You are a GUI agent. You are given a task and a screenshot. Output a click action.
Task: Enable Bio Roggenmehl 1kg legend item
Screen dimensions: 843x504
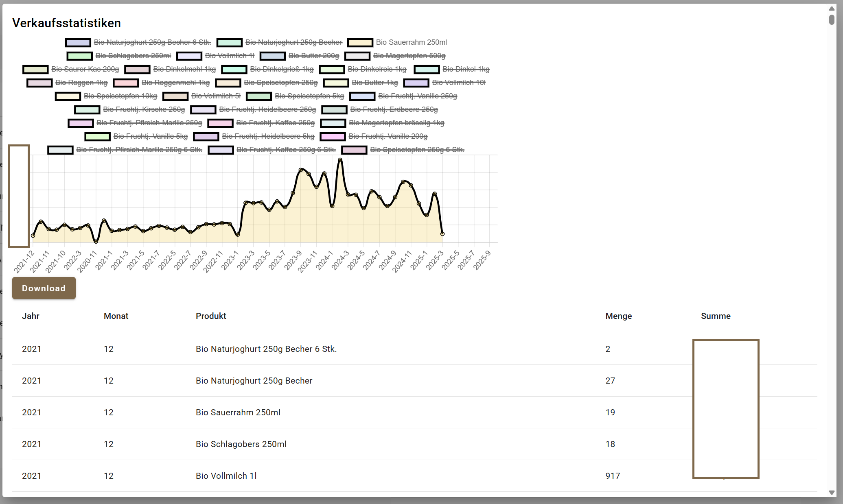pyautogui.click(x=175, y=83)
